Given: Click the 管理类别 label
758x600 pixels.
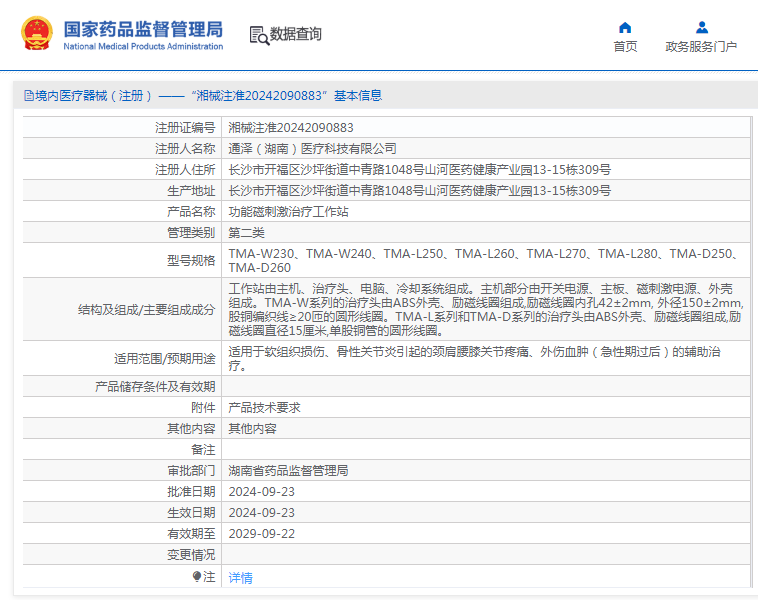Looking at the screenshot, I should click(x=191, y=233).
